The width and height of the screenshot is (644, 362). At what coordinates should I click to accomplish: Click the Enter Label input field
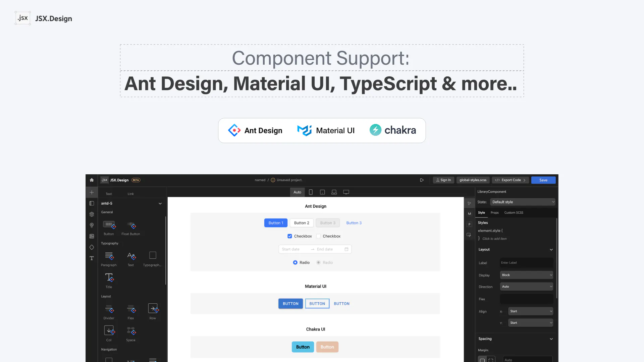[x=526, y=263]
